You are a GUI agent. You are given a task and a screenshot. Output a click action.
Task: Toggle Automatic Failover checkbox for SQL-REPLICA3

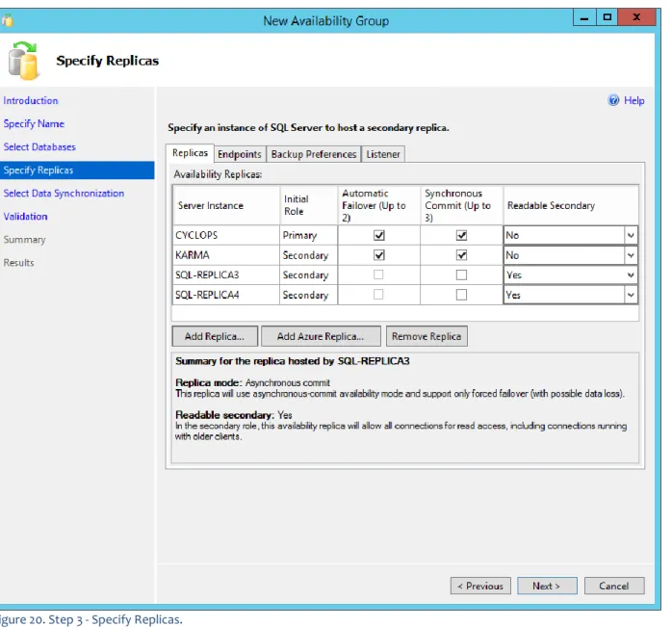pyautogui.click(x=378, y=274)
